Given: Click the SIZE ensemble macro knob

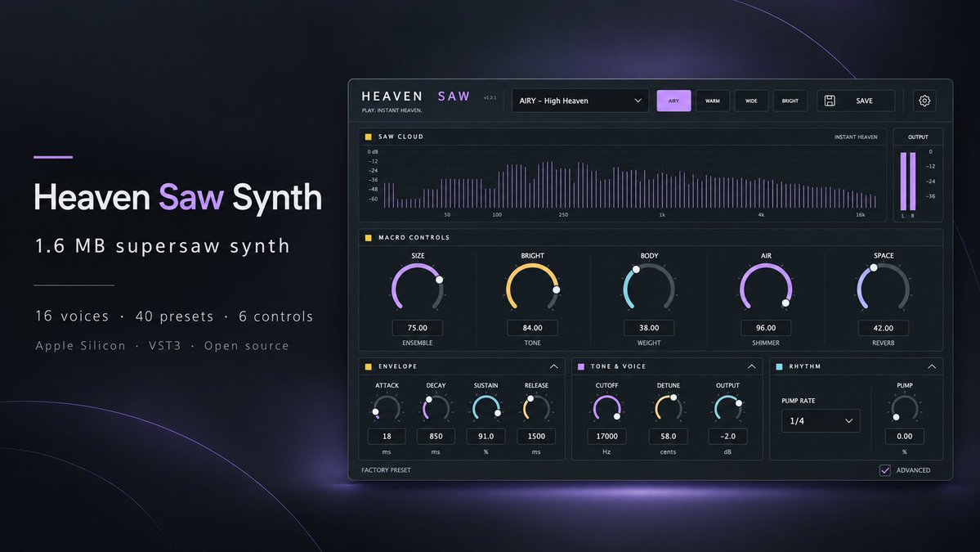Looking at the screenshot, I should tap(418, 288).
